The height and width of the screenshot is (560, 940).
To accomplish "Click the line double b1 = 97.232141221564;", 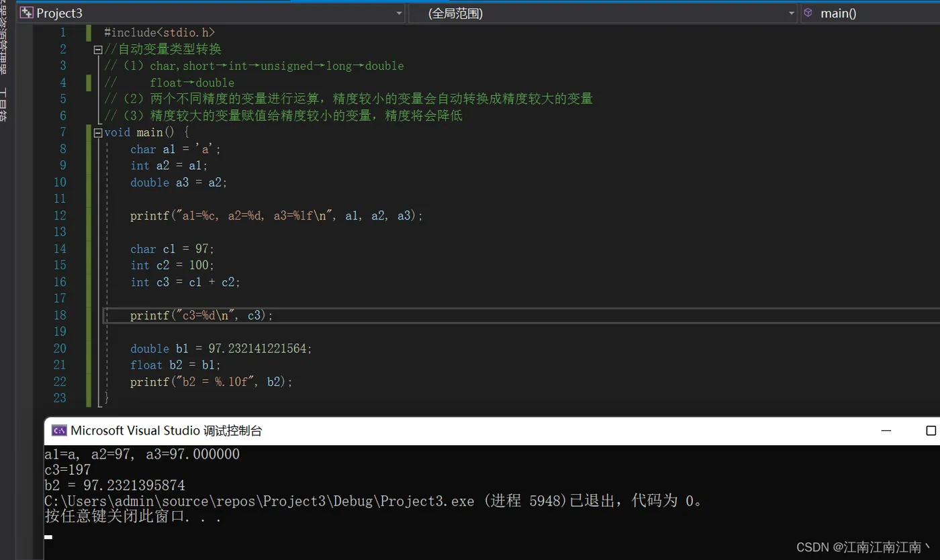I will click(222, 348).
